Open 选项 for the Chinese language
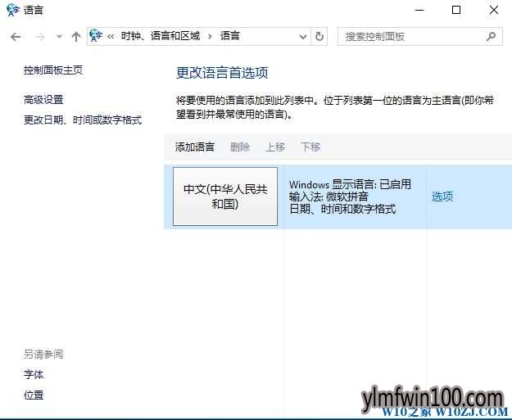Screen dimensions: 512x420 coord(442,196)
